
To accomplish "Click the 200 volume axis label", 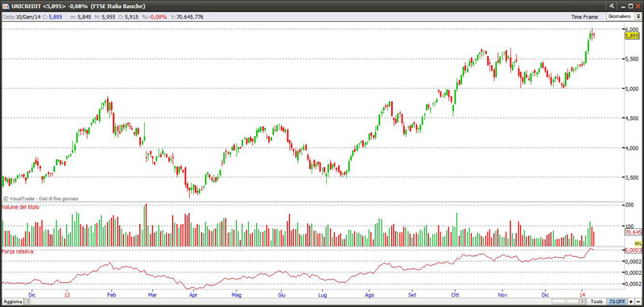I will 630,205.
